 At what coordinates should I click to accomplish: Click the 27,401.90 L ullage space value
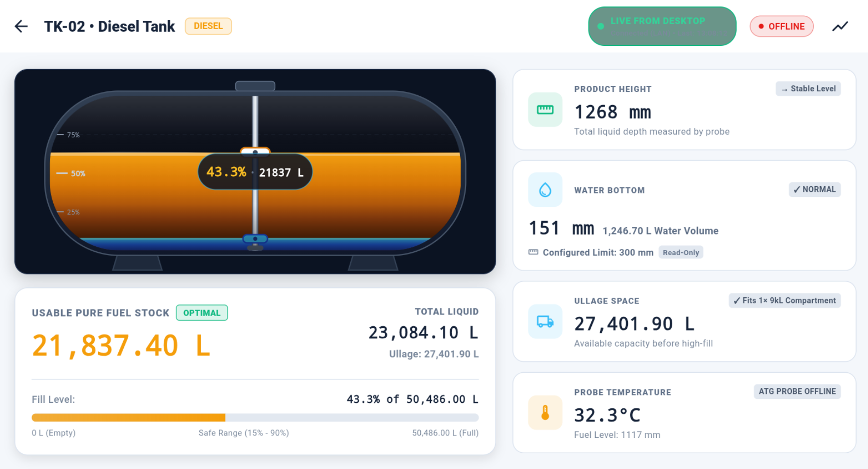point(634,324)
